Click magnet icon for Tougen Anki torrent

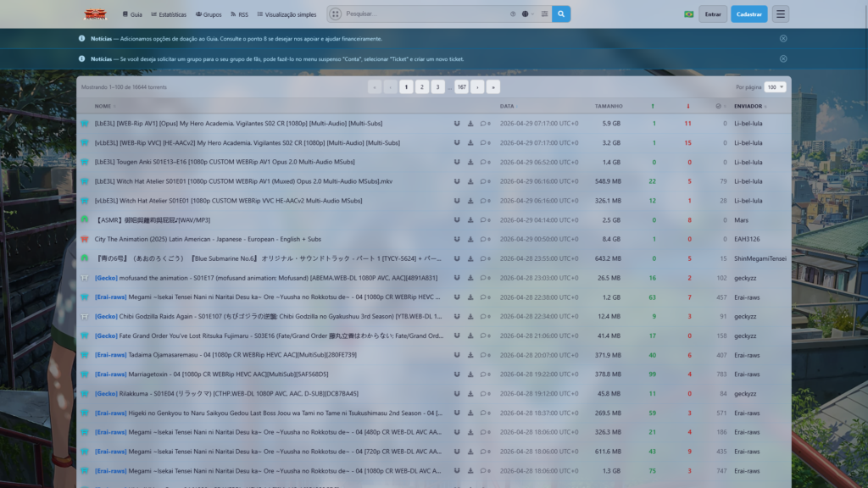click(x=457, y=162)
